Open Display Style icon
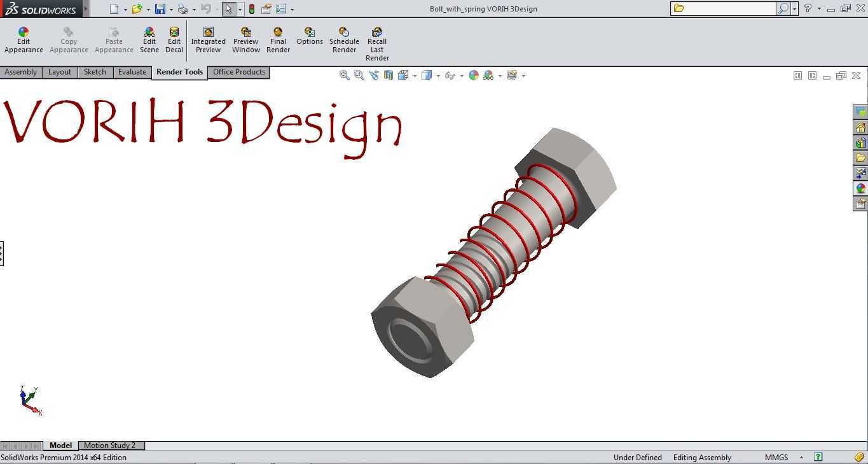 pyautogui.click(x=426, y=75)
